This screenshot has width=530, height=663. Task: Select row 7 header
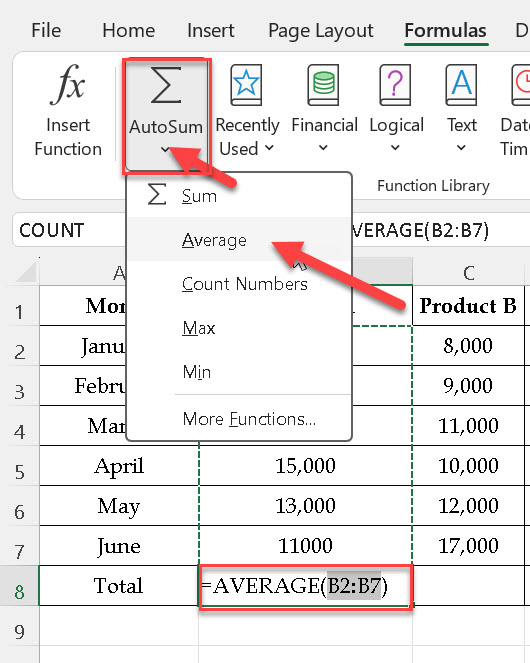(x=19, y=545)
